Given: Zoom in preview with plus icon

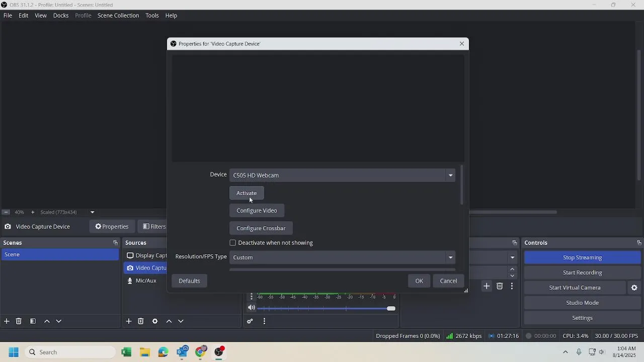Looking at the screenshot, I should (x=33, y=212).
